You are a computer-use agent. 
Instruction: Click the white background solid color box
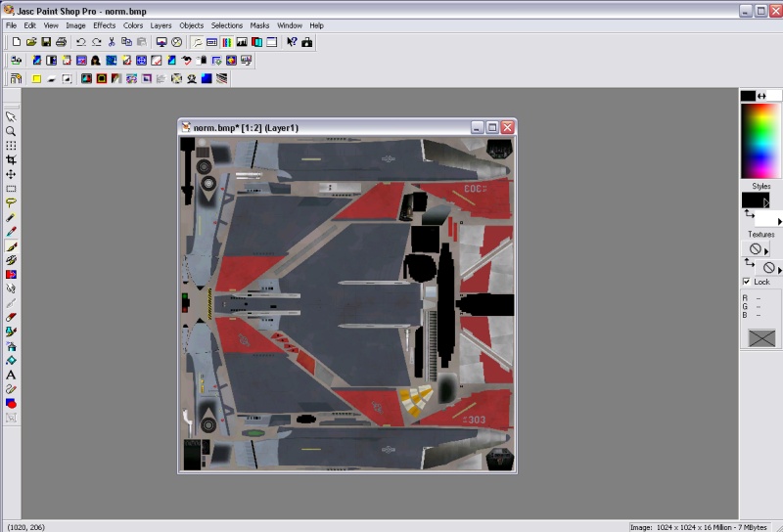774,96
